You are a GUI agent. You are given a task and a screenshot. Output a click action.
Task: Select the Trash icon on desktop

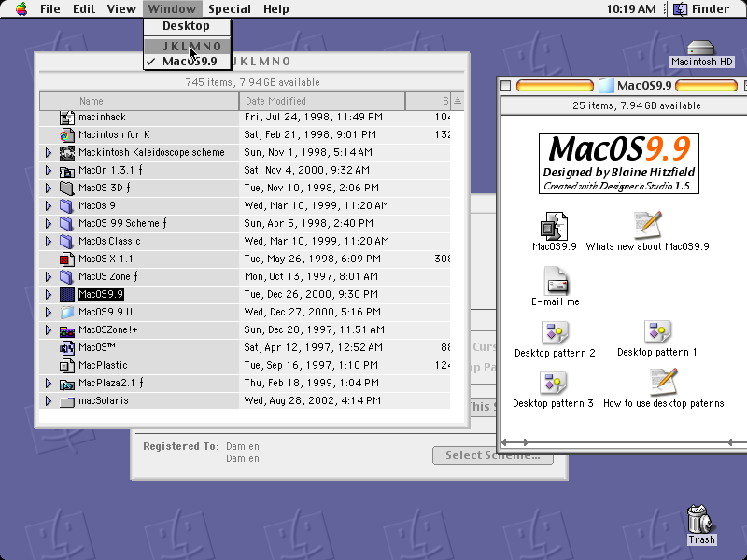click(x=700, y=519)
